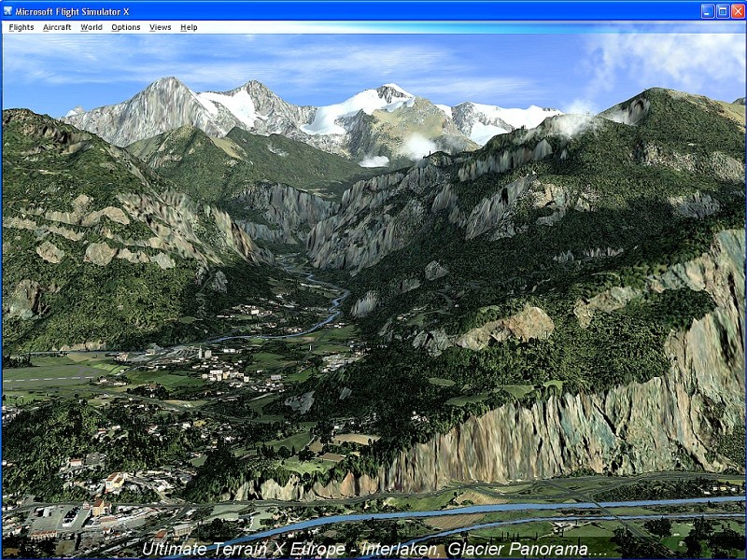
Task: Open the Options menu
Action: point(126,27)
